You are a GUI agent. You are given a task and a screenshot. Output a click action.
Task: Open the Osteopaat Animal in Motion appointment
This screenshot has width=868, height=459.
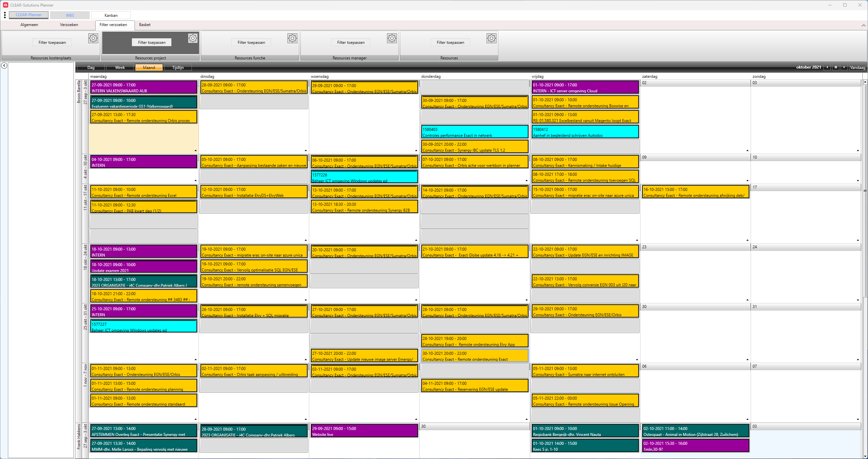[x=696, y=431]
